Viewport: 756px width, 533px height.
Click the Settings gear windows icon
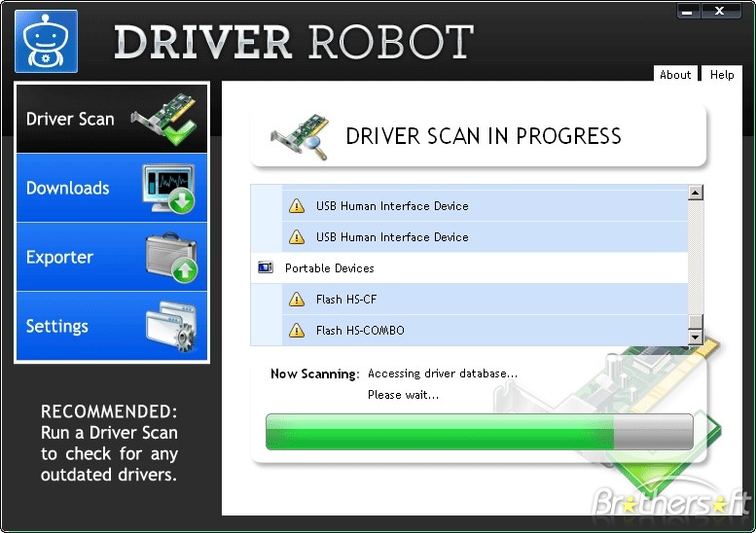[x=170, y=327]
